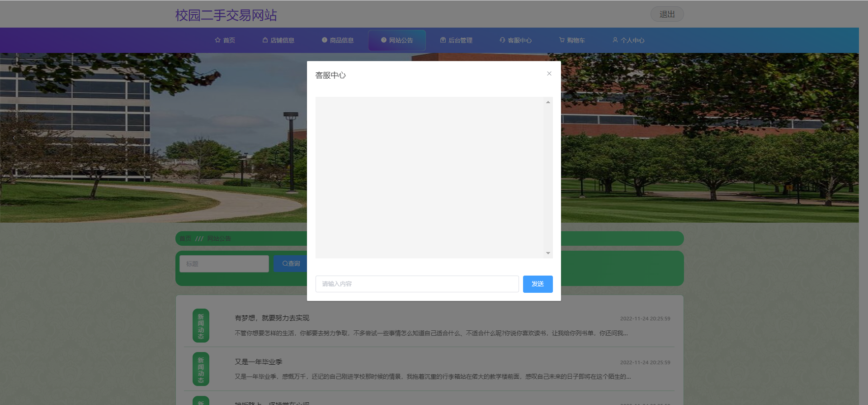Viewport: 868px width, 405px height.
Task: Click the 退出 logout button
Action: 667,14
